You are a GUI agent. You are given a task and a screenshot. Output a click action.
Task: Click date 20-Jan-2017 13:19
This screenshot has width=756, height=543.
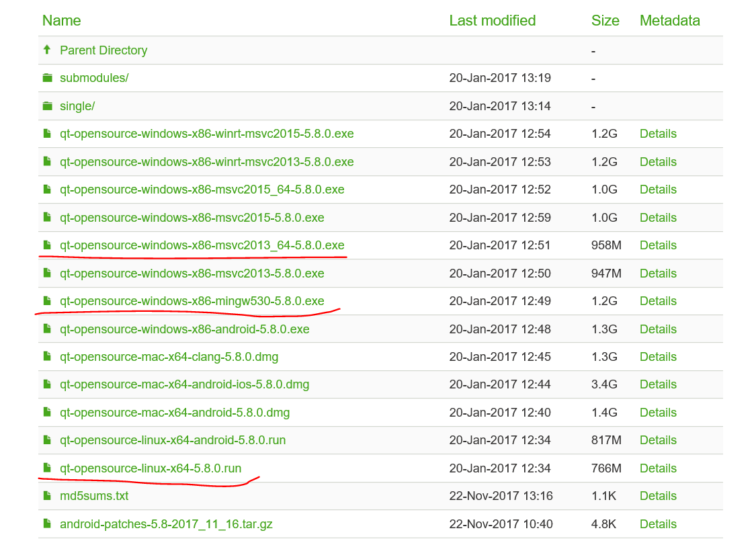tap(500, 78)
